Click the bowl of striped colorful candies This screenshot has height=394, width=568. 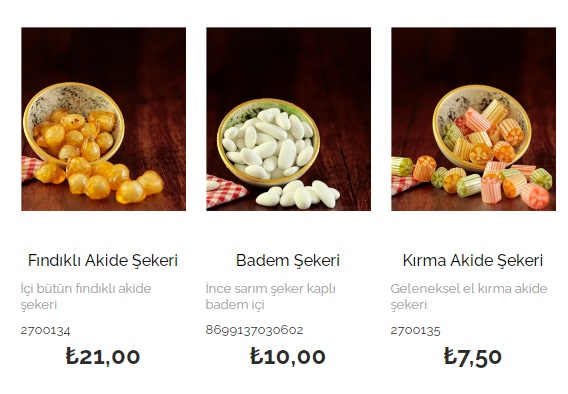coord(482,127)
